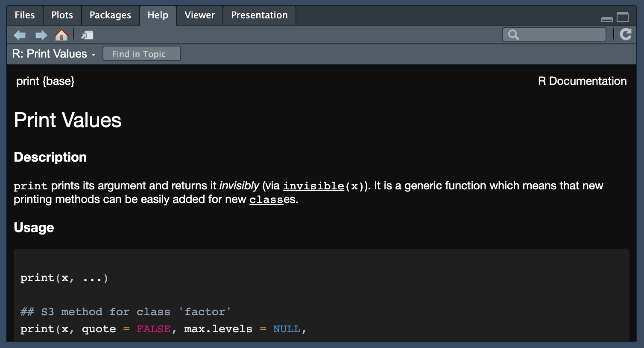Click the magnifier icon in help search
This screenshot has width=644, height=348.
tap(513, 35)
